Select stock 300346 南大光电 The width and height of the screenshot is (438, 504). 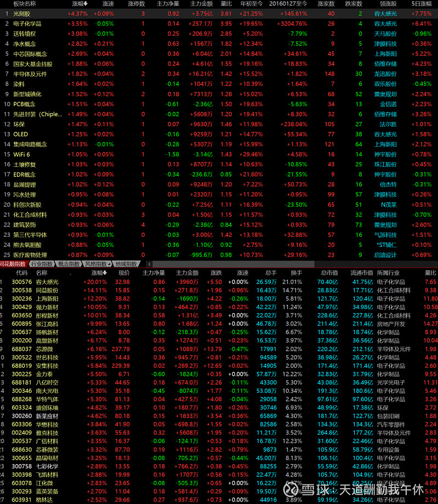(x=219, y=391)
